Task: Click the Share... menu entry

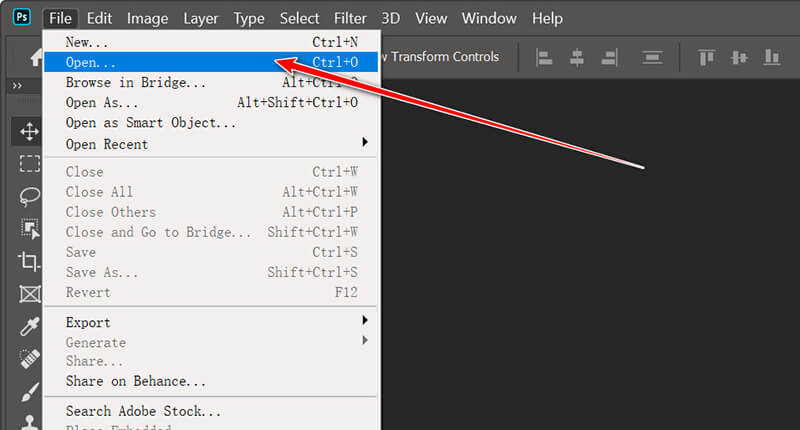Action: (211, 361)
